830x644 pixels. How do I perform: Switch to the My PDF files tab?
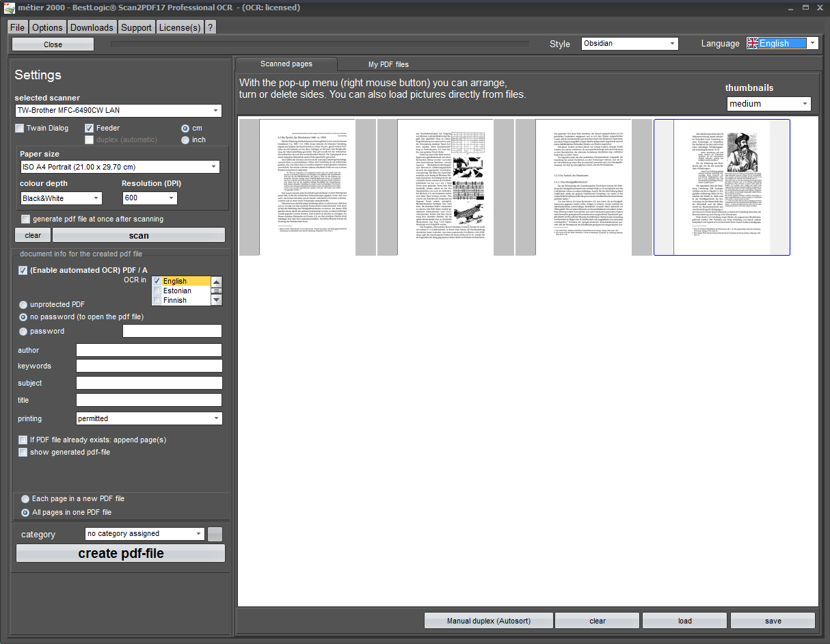(388, 64)
